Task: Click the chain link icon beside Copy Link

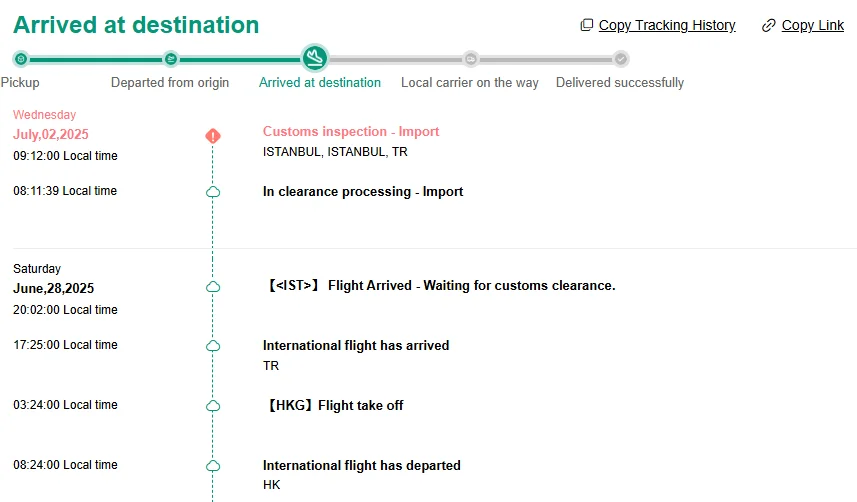Action: [769, 25]
